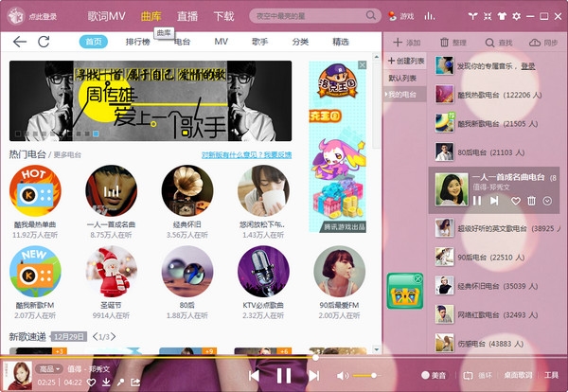Open the 经典怀旧 radio thumbnail

point(186,189)
